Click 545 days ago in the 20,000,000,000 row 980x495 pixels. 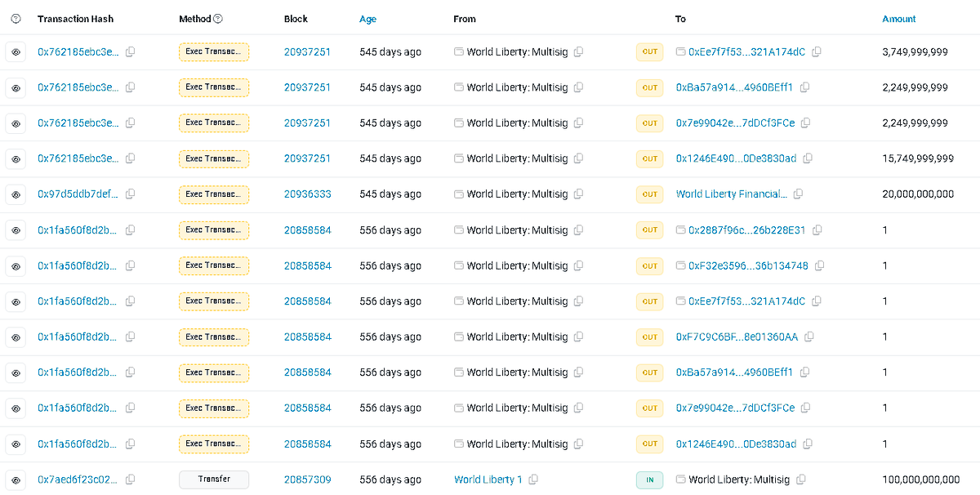[x=390, y=194]
